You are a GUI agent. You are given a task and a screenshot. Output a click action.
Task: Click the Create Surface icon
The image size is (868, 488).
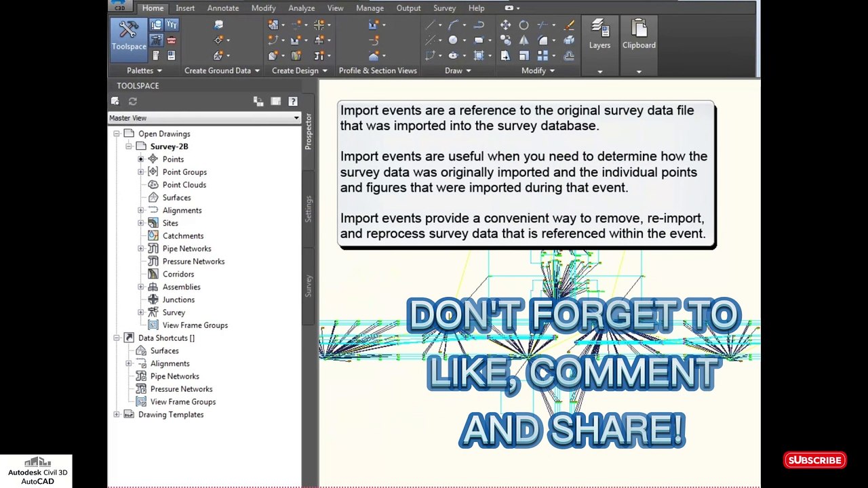218,56
